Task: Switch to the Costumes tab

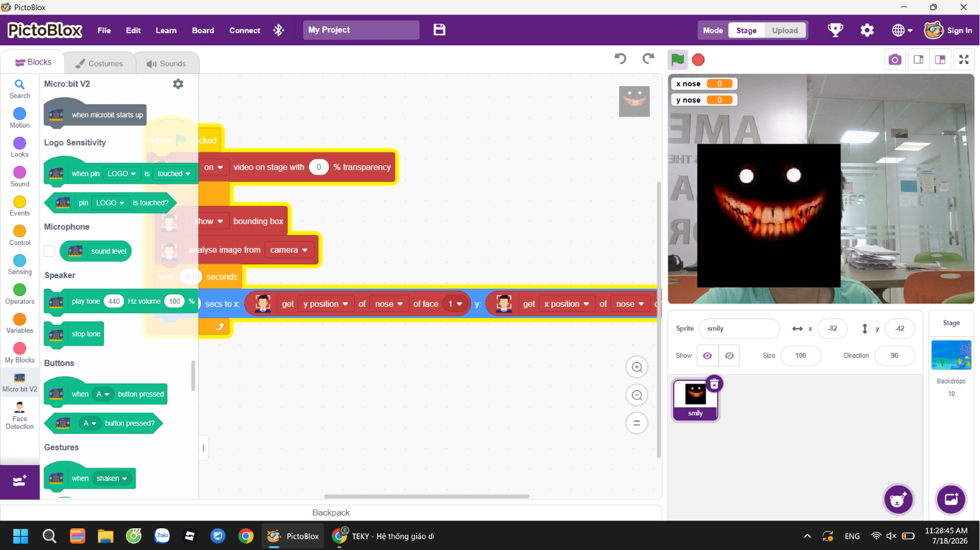Action: tap(100, 63)
